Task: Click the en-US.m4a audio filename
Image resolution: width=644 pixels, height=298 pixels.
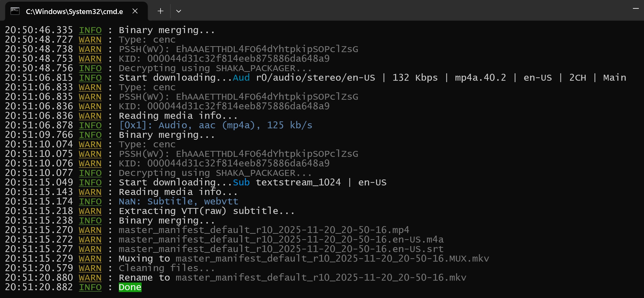Action: click(281, 240)
